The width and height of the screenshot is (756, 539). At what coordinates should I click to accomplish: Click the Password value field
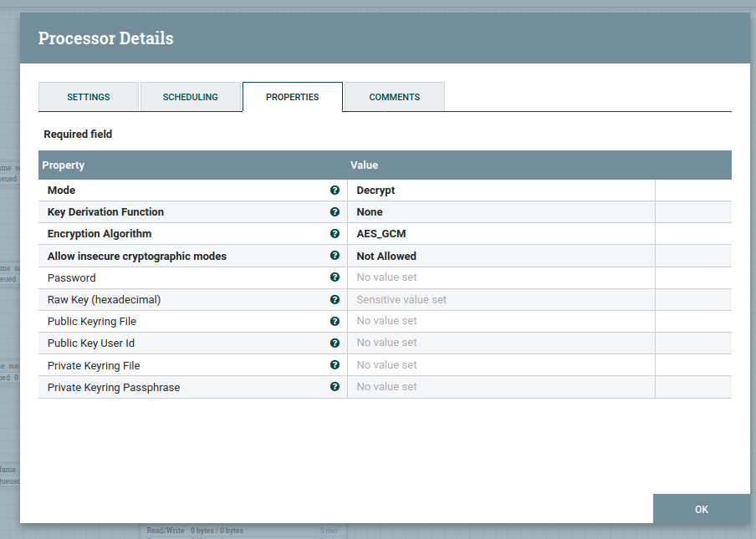coord(500,277)
